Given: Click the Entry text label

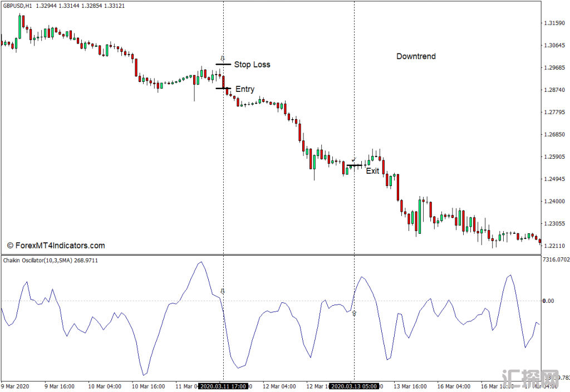Looking at the screenshot, I should click(x=245, y=89).
